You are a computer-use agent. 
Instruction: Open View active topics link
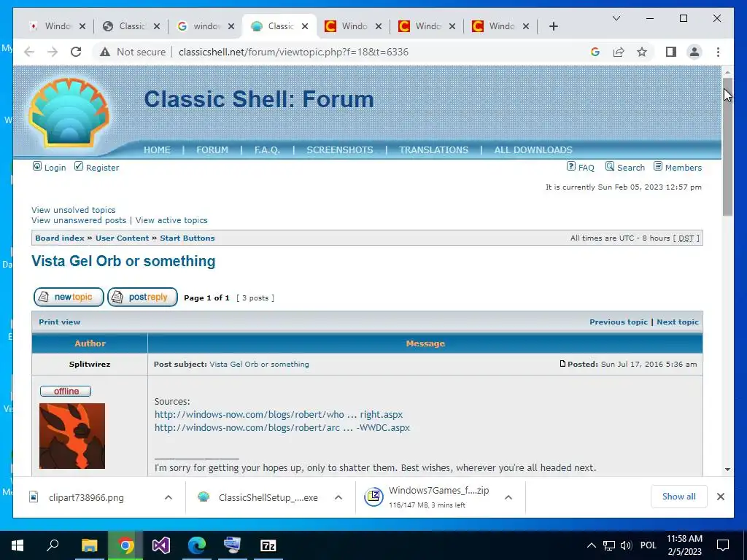pos(171,220)
